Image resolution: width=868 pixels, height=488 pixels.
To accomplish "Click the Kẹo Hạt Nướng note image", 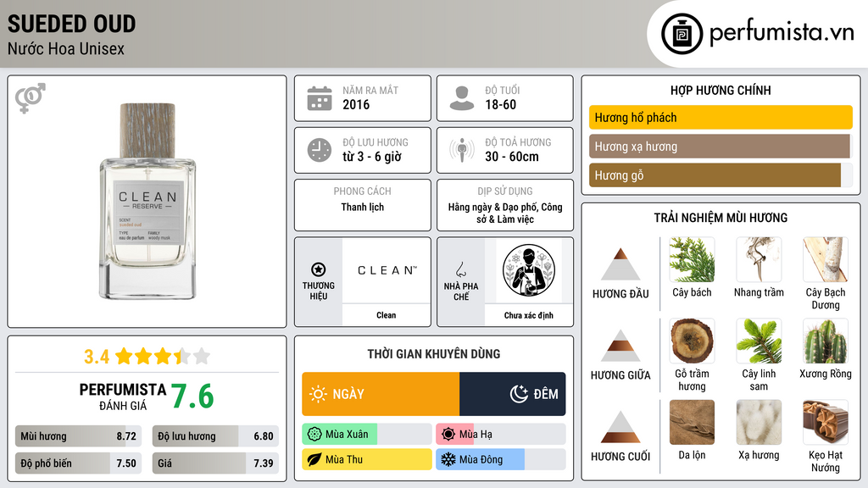I will 826,422.
